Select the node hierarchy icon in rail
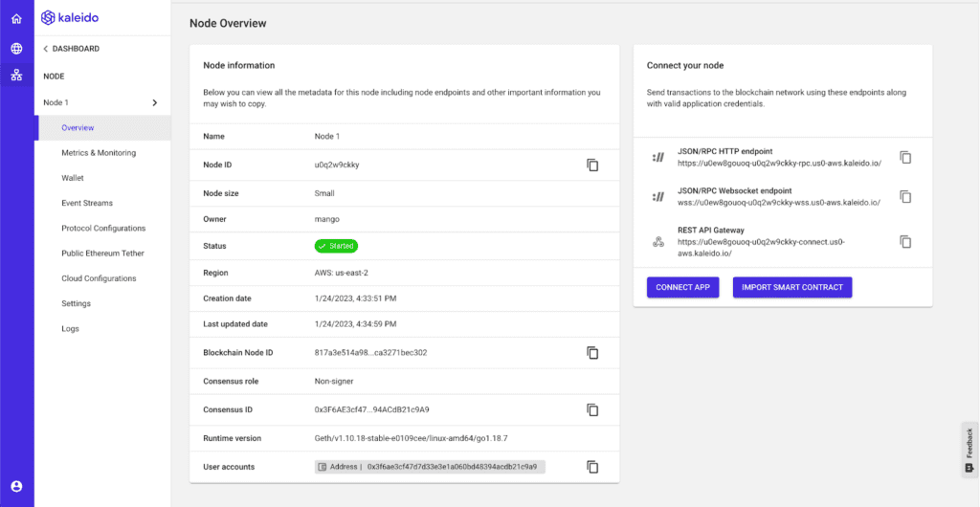This screenshot has height=507, width=980. tap(16, 76)
